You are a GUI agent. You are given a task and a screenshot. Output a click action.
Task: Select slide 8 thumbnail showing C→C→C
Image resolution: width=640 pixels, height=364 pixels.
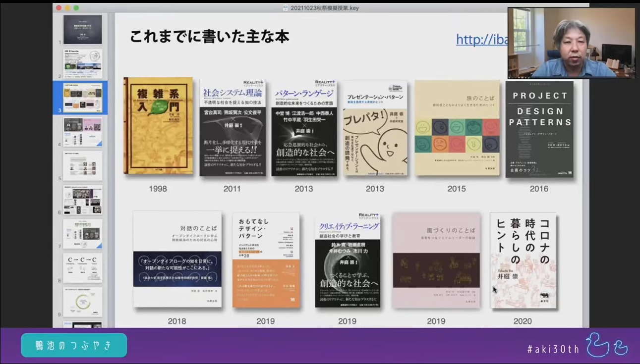tap(83, 268)
